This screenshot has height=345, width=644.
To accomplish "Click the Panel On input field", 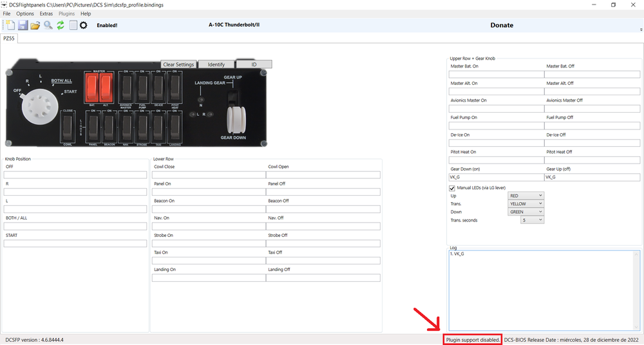I will [x=209, y=192].
